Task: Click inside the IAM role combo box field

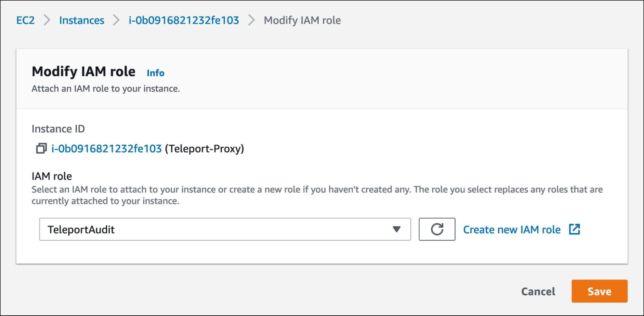Action: point(193,229)
